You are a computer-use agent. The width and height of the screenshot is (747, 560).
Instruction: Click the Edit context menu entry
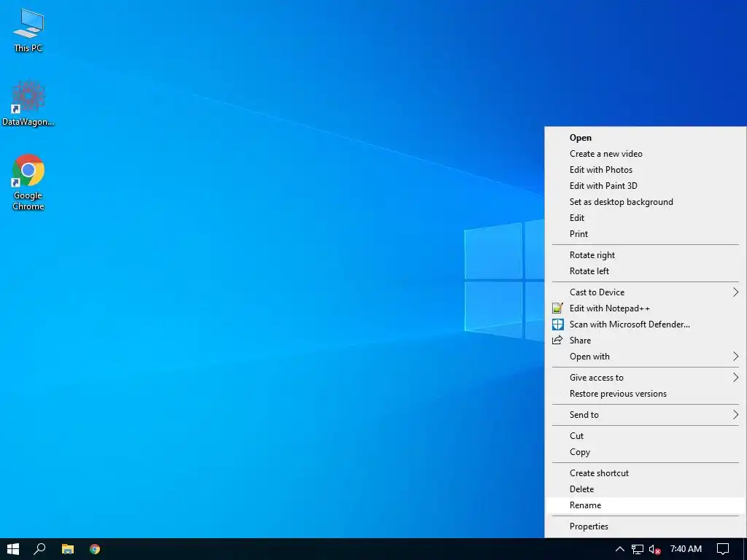[x=645, y=218]
